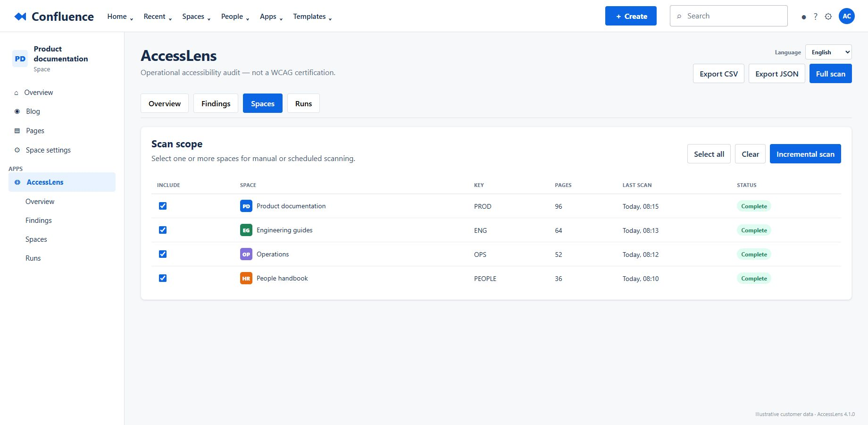Viewport: 868px width, 425px height.
Task: Click the Space settings gear icon
Action: 17,150
